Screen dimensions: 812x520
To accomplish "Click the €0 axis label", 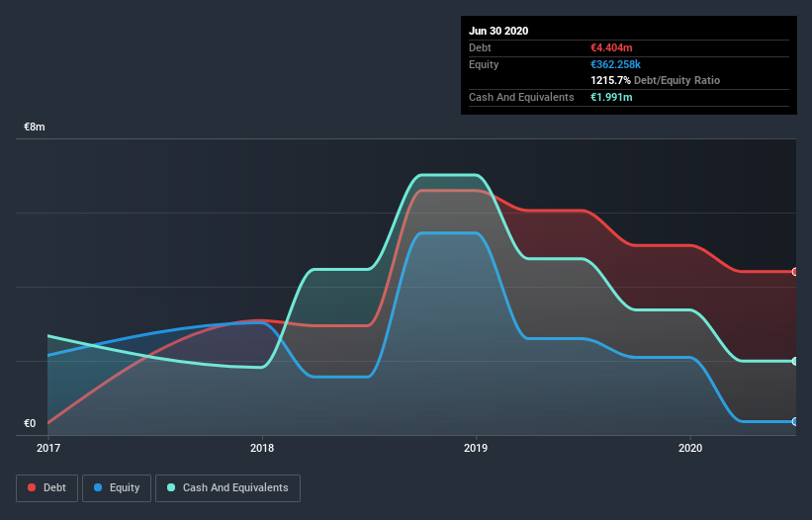I will coord(30,423).
